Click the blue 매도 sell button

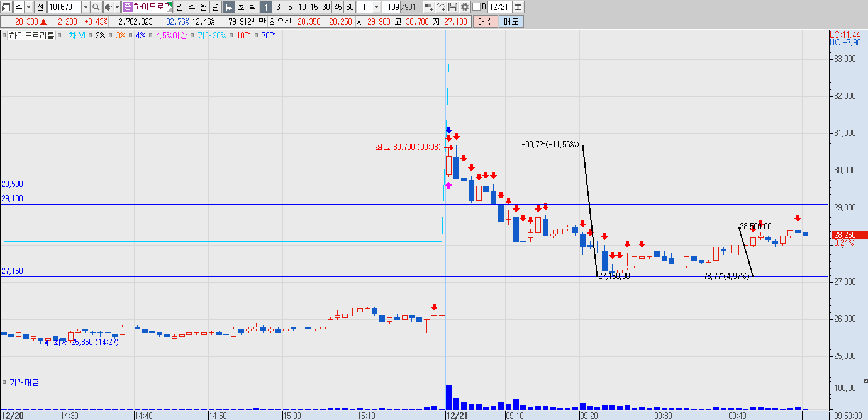(x=511, y=21)
